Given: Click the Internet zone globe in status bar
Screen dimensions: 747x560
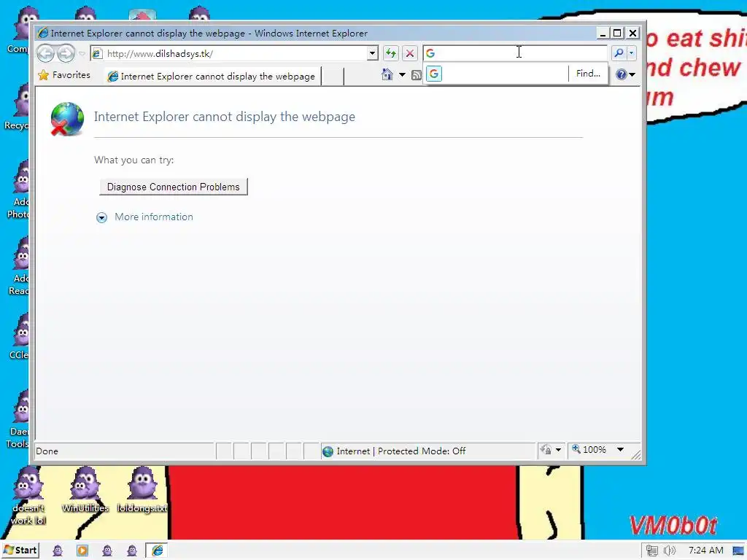Looking at the screenshot, I should click(x=328, y=451).
